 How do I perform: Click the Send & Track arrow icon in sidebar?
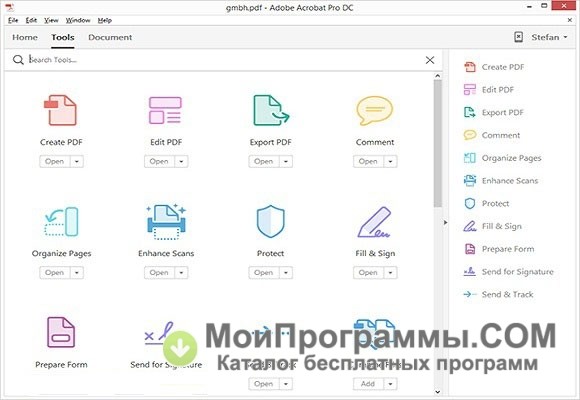tap(469, 294)
